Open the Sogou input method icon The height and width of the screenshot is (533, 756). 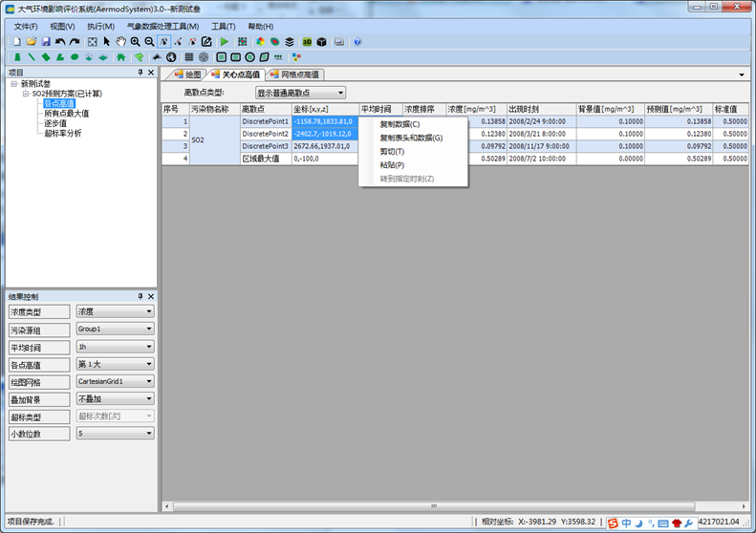[x=613, y=522]
